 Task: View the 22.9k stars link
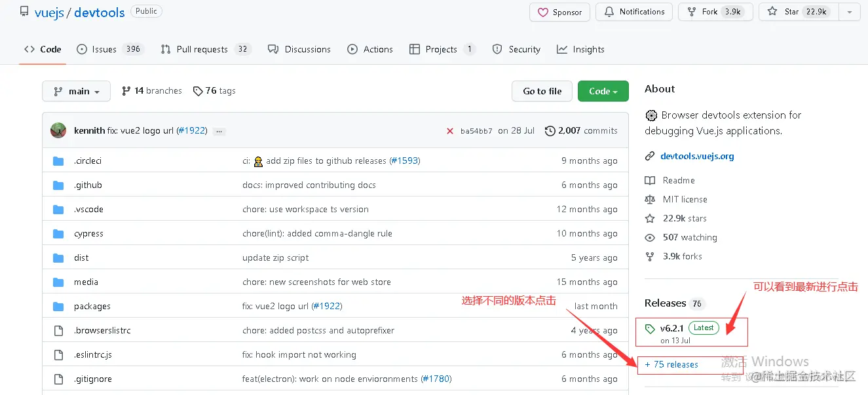tap(676, 218)
